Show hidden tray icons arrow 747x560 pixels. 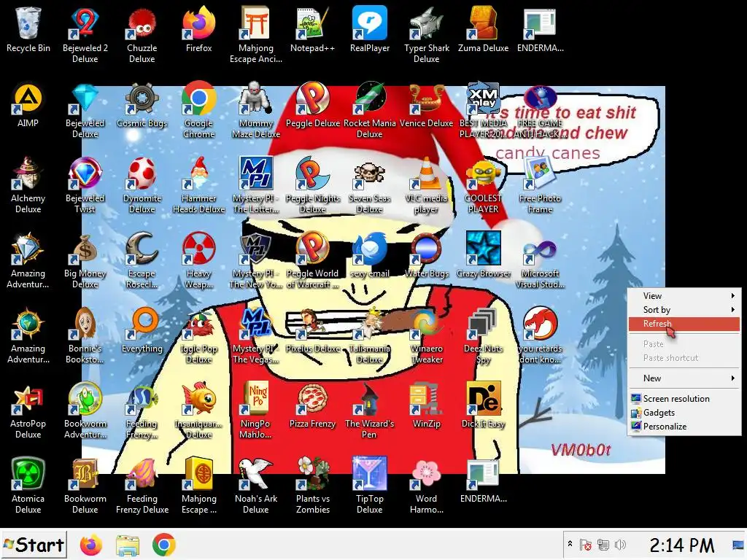(570, 544)
